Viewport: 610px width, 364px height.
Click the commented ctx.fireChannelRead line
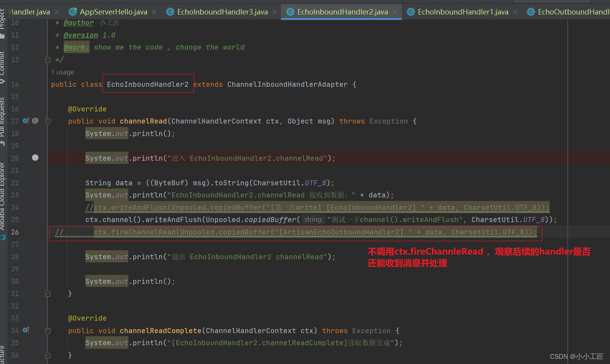[315, 232]
